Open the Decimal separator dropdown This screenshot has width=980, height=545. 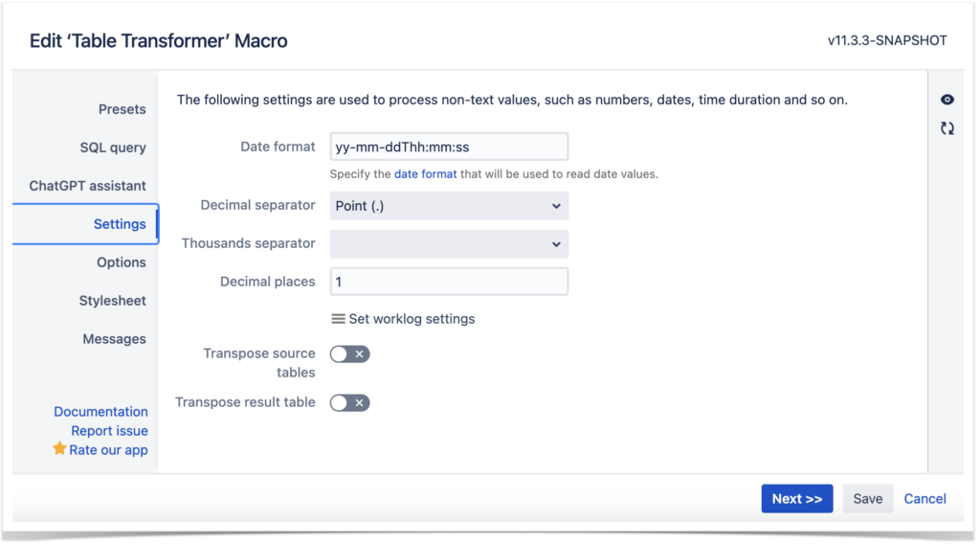449,206
